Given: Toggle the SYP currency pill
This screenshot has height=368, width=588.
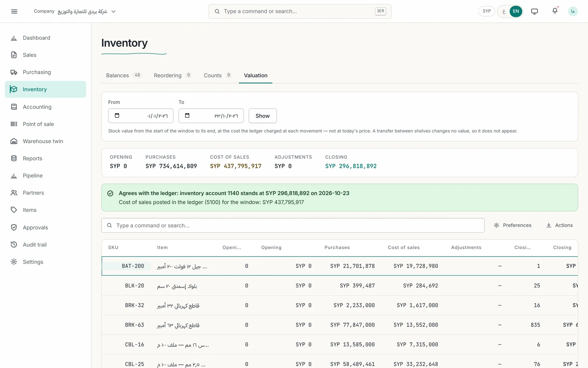Looking at the screenshot, I should [x=487, y=11].
